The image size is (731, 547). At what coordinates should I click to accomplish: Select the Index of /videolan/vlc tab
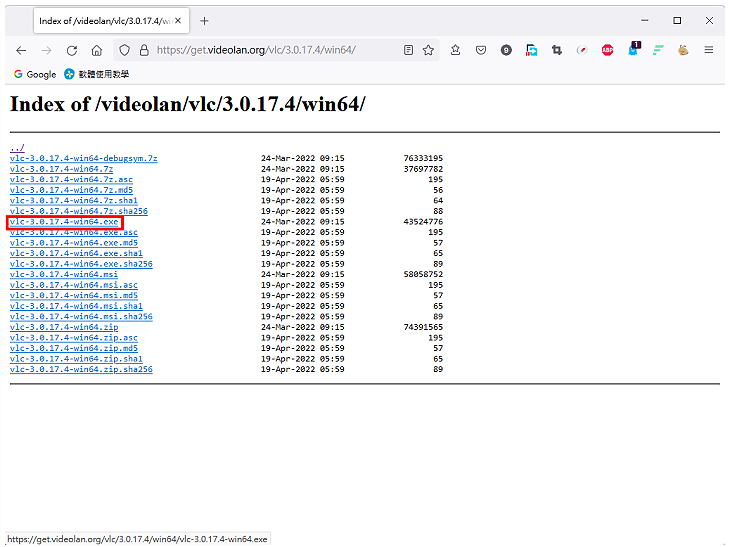[x=111, y=21]
